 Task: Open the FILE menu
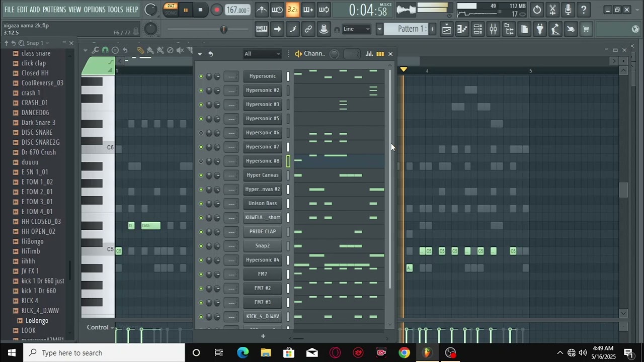tap(10, 10)
